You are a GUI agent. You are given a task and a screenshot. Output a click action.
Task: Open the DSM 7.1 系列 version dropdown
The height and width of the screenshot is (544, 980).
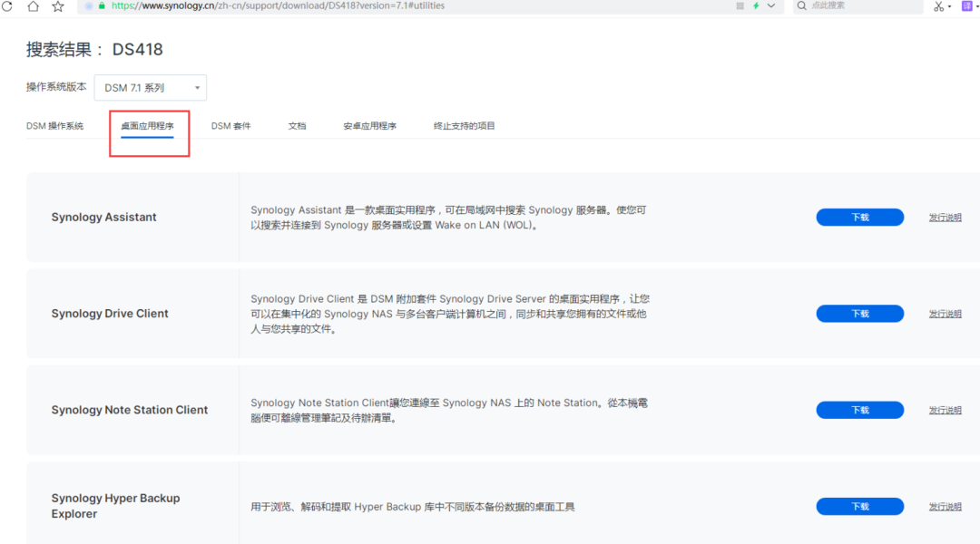tap(151, 88)
